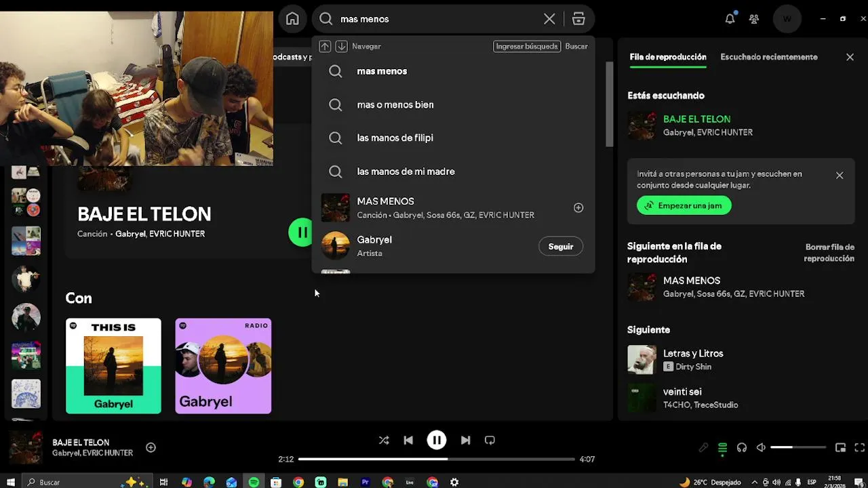Open the miniplayer
This screenshot has height=488, width=868.
coord(840,447)
